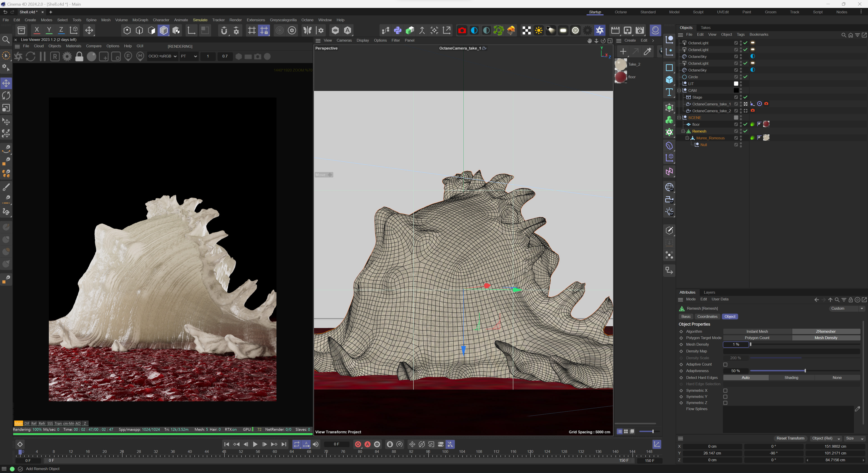The width and height of the screenshot is (868, 473).
Task: Click the Mesh Density percent field
Action: pyautogui.click(x=736, y=345)
